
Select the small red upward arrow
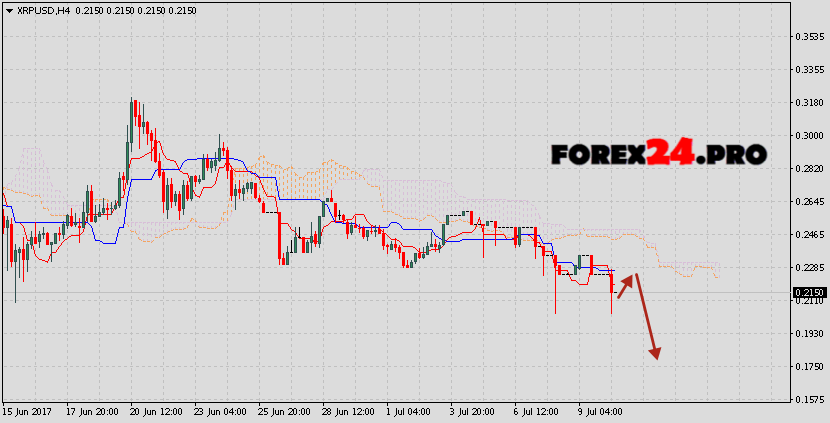tap(625, 286)
